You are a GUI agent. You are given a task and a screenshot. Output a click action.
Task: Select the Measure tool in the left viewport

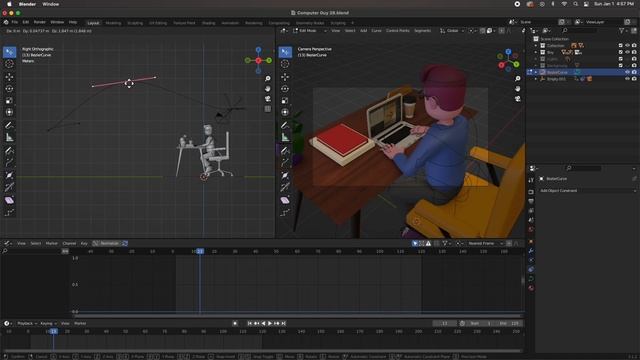(9, 138)
